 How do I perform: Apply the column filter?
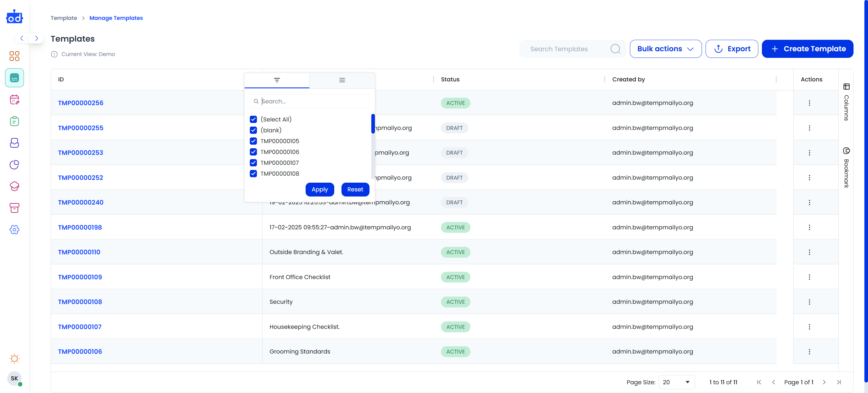[x=319, y=190]
